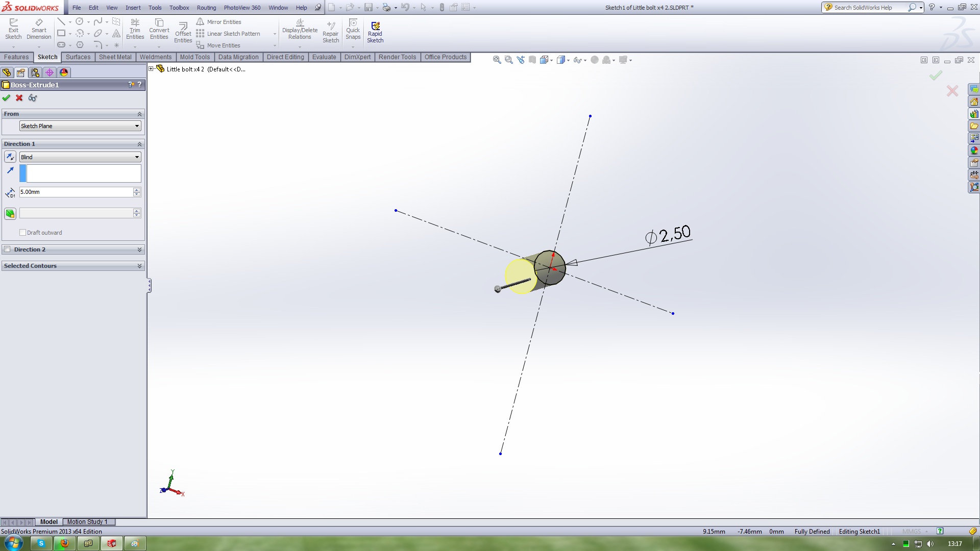Select the Ellipse sketch tool
This screenshot has width=980, height=551.
[98, 33]
